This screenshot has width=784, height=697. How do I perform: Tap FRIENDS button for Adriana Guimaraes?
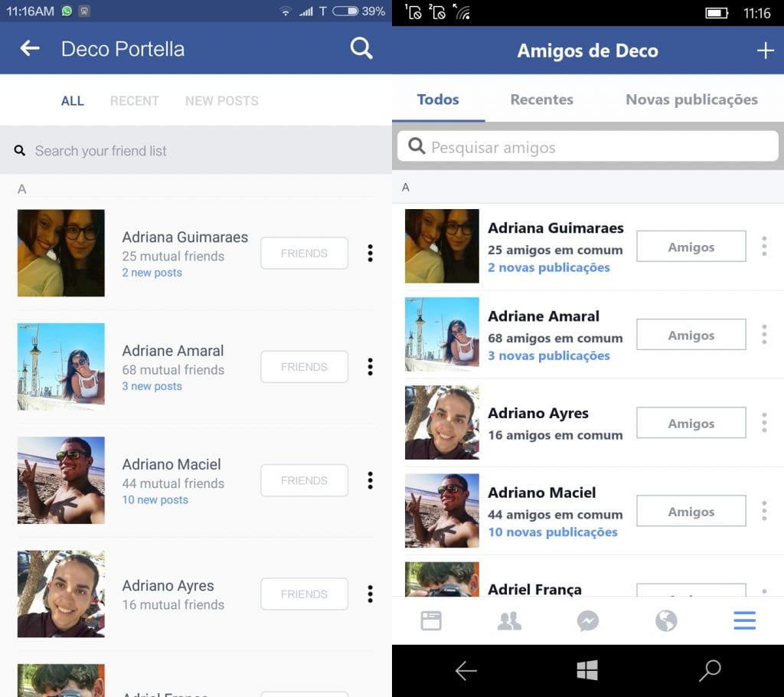click(304, 254)
